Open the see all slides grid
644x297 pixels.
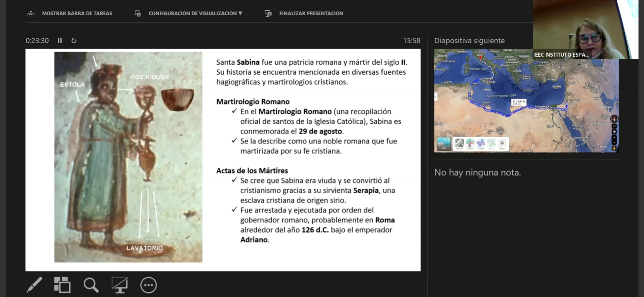62,285
